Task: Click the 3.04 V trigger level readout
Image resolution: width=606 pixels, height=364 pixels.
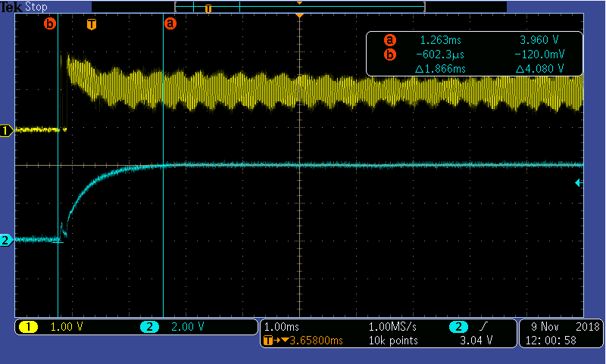Action: pyautogui.click(x=477, y=341)
